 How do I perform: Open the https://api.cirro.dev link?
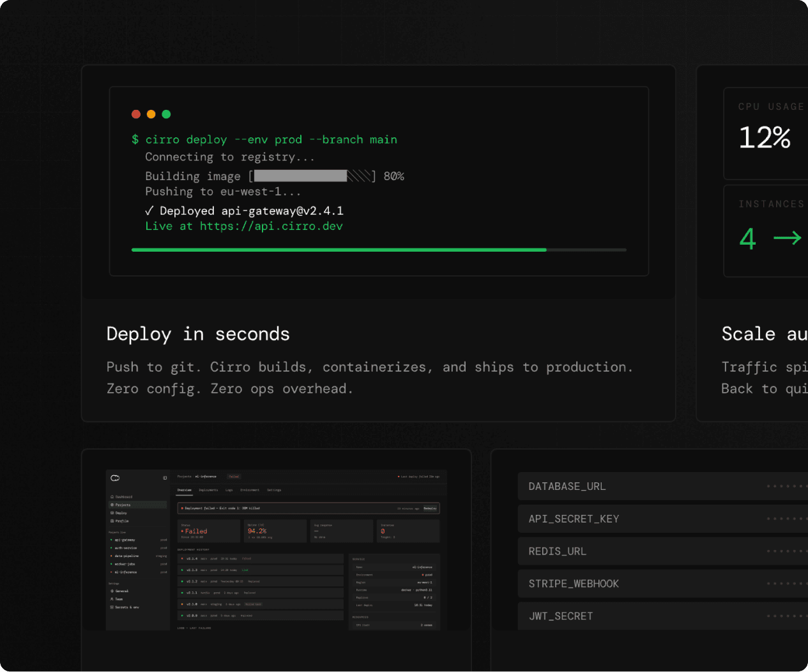tap(271, 226)
